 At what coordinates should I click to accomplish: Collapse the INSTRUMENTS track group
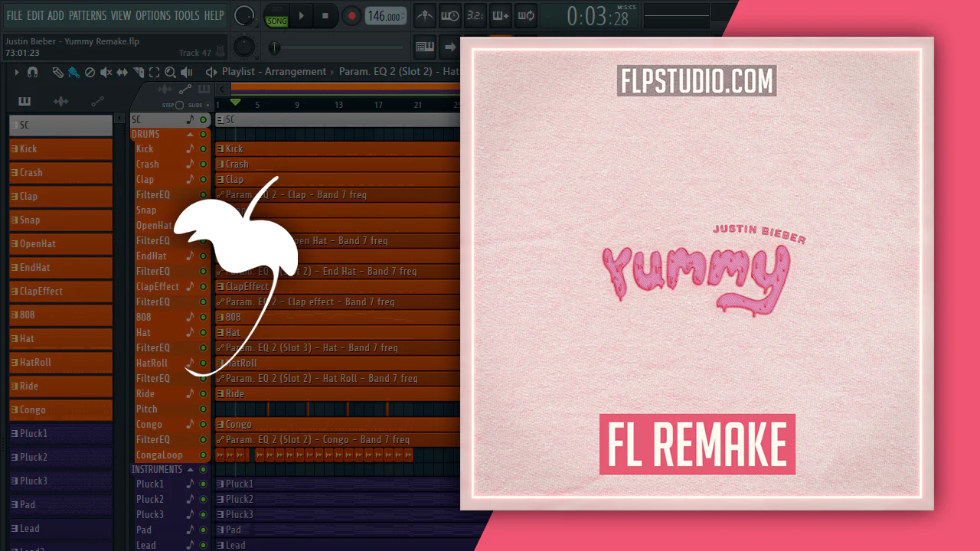pyautogui.click(x=191, y=469)
